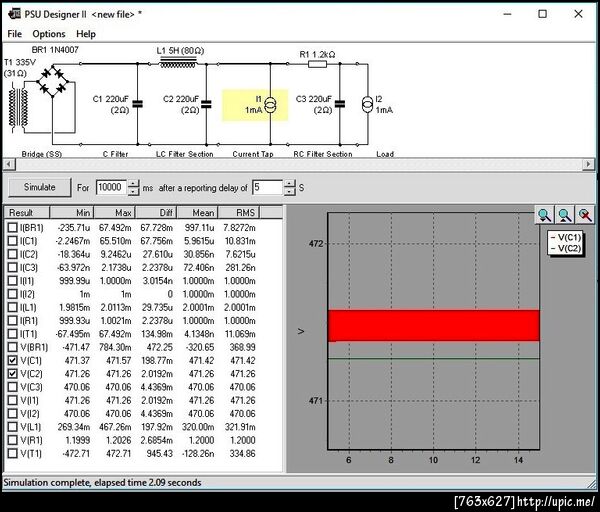Click the schematic scrollbar left arrow
600x512 pixels.
9,165
